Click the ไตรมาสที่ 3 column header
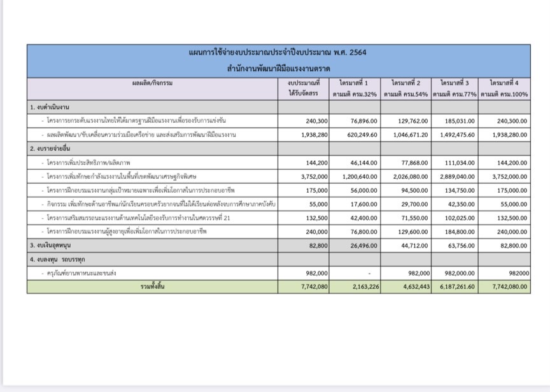 point(455,88)
